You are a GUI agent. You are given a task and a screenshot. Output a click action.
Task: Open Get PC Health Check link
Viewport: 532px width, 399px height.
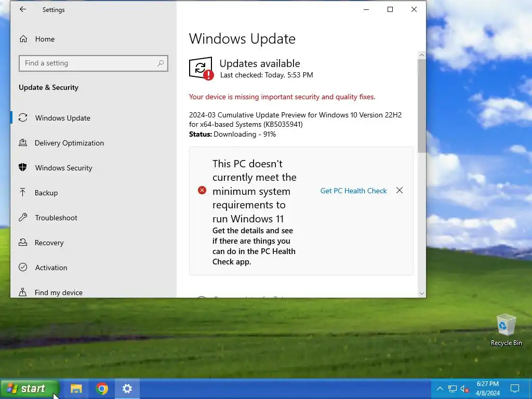point(353,191)
